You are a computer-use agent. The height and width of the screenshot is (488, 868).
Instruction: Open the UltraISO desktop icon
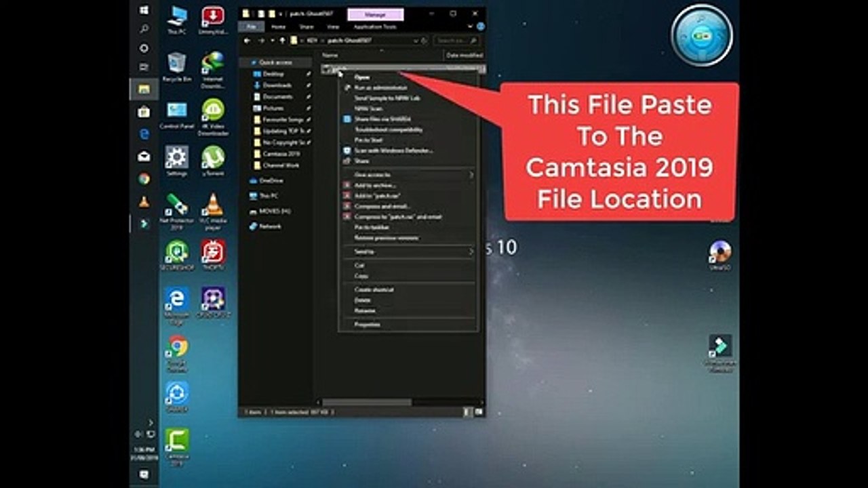tap(719, 256)
